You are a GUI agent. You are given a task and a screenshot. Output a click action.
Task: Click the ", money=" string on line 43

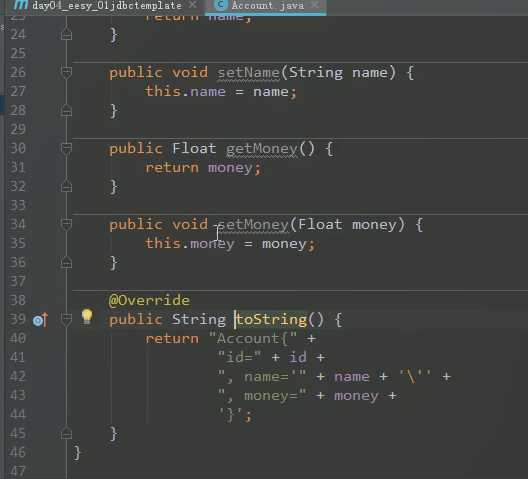[262, 395]
